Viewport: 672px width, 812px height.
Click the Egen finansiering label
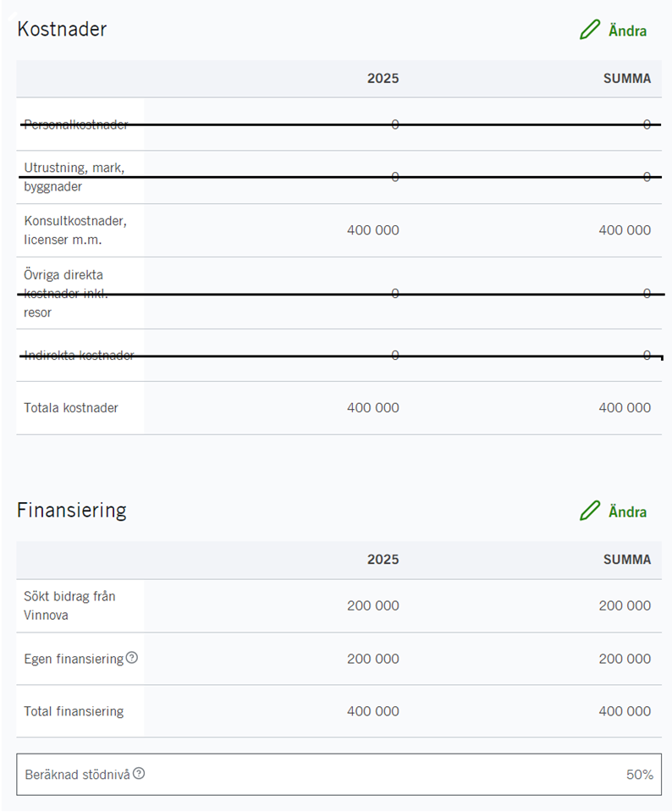click(x=74, y=659)
